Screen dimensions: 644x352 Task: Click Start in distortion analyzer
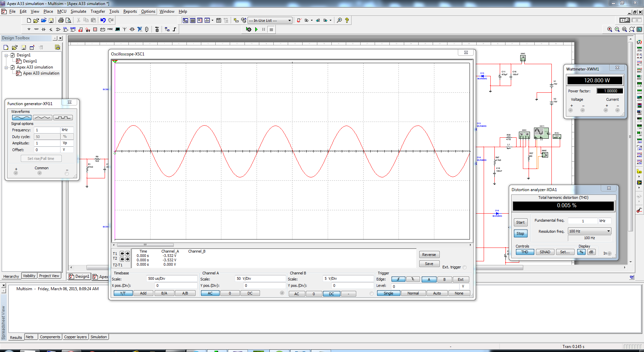click(520, 222)
